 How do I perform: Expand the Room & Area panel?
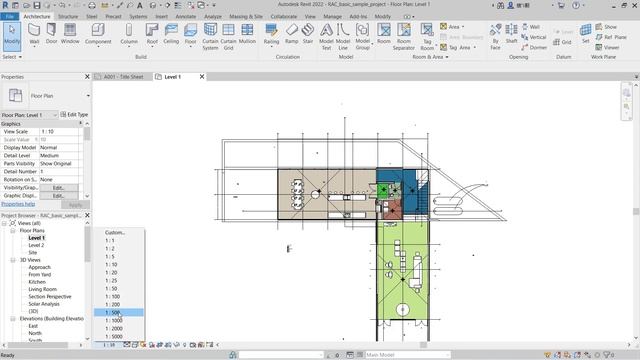[x=430, y=57]
